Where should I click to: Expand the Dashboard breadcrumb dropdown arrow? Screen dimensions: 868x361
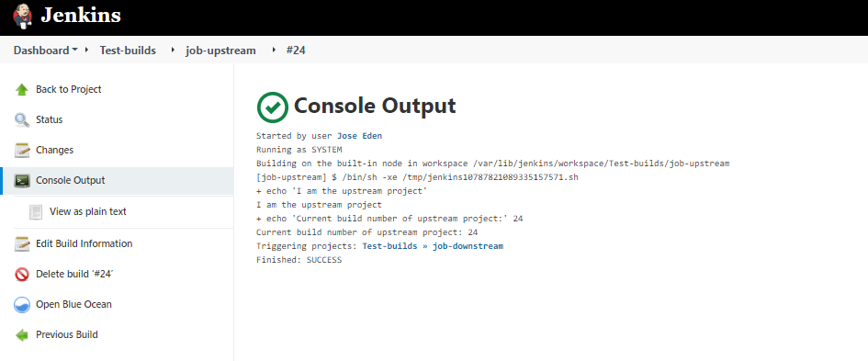pyautogui.click(x=74, y=51)
